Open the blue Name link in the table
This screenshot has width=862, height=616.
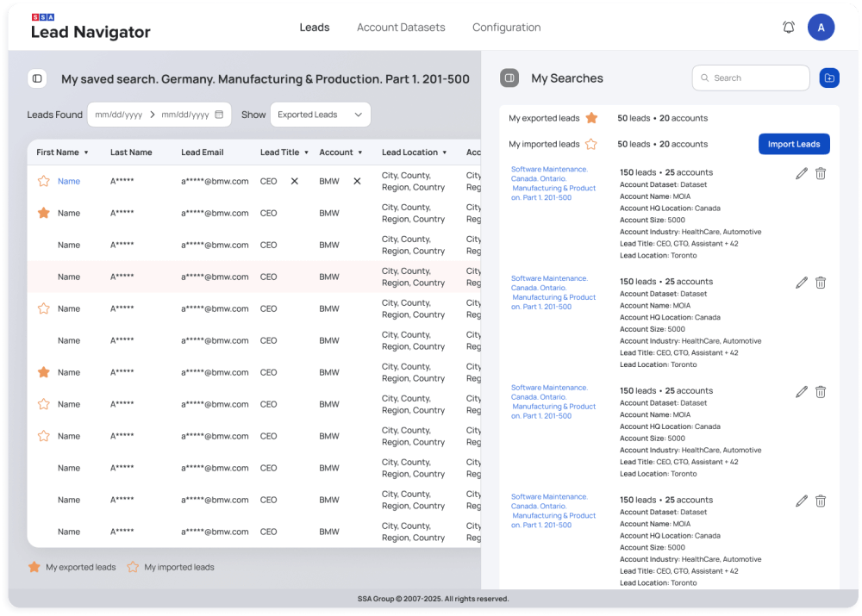[x=69, y=181]
